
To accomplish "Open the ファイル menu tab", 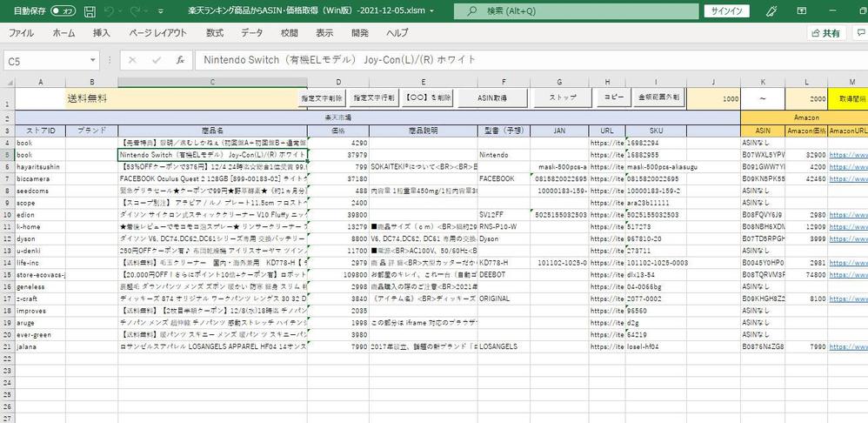I will coord(22,33).
